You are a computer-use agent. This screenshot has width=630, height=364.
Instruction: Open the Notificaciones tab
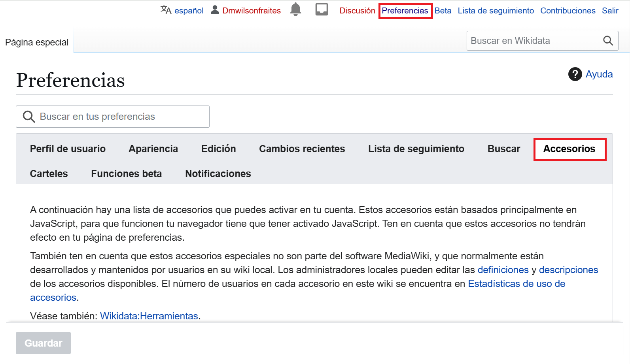point(218,174)
